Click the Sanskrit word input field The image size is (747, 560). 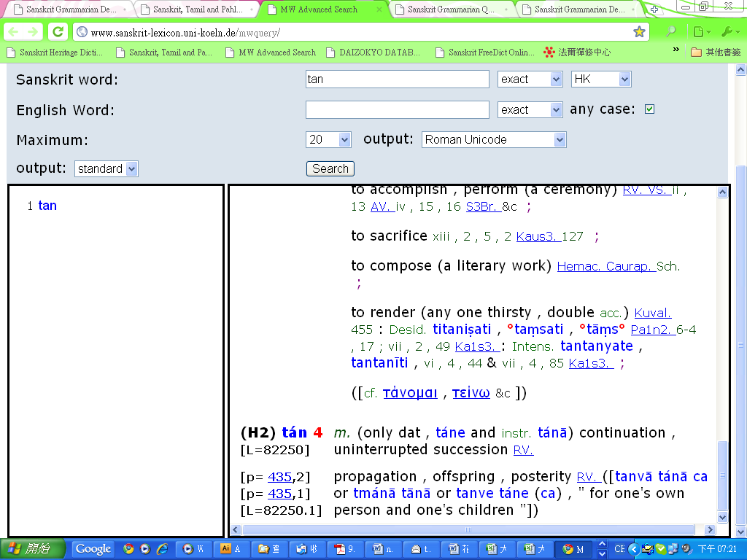[x=397, y=79]
